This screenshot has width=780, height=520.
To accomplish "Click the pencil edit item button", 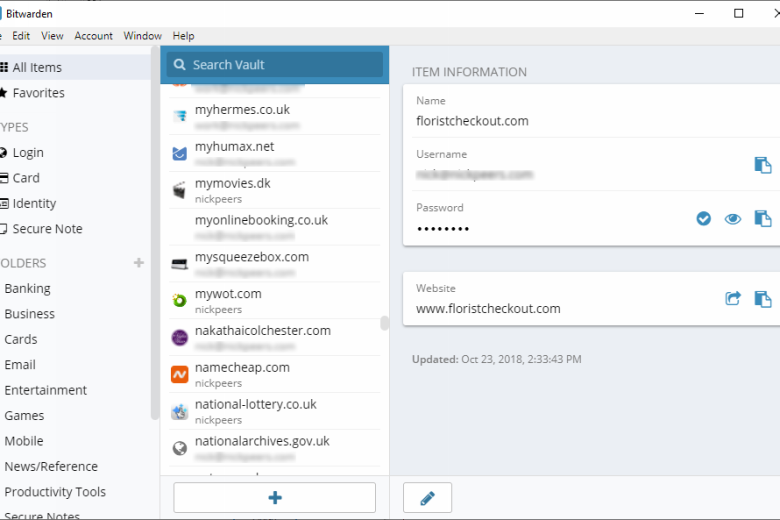I will [x=427, y=498].
